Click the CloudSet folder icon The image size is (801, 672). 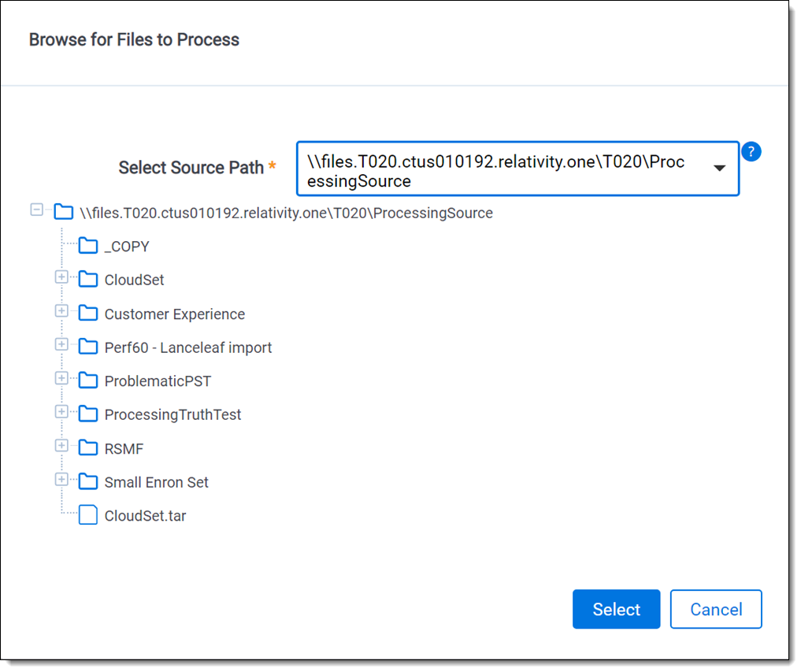coord(88,280)
